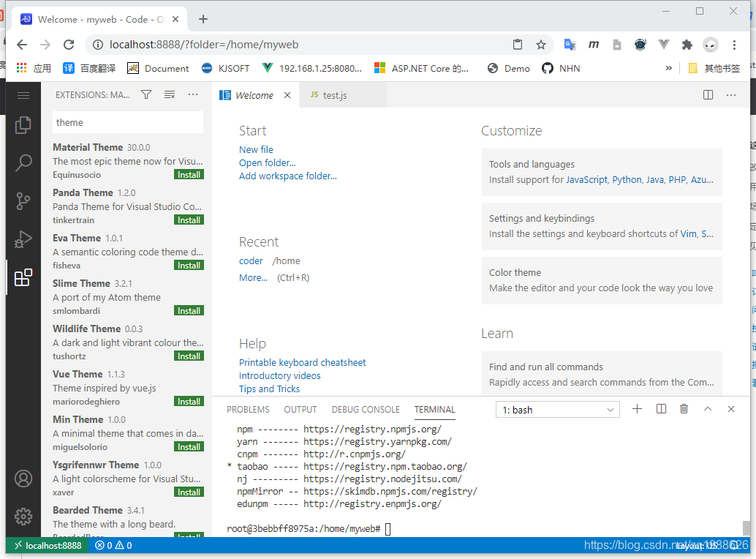
Task: Open the terminal selector dropdown '1: bash'
Action: [557, 410]
